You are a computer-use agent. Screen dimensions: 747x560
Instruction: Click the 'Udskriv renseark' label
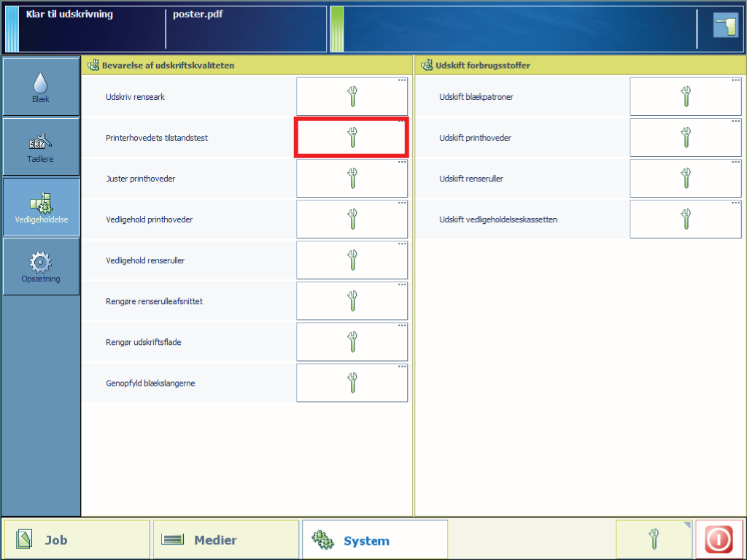pos(135,97)
